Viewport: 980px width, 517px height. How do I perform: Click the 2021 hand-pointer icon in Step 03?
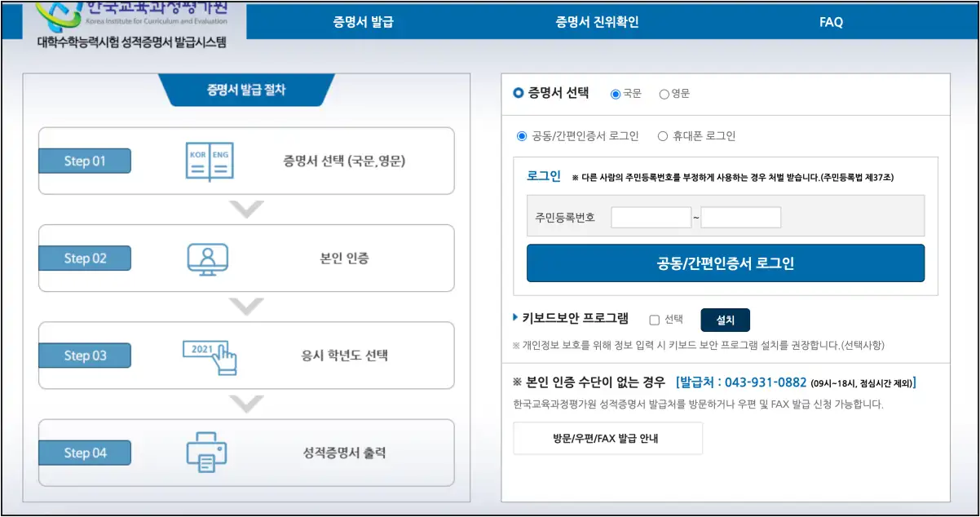tap(210, 356)
